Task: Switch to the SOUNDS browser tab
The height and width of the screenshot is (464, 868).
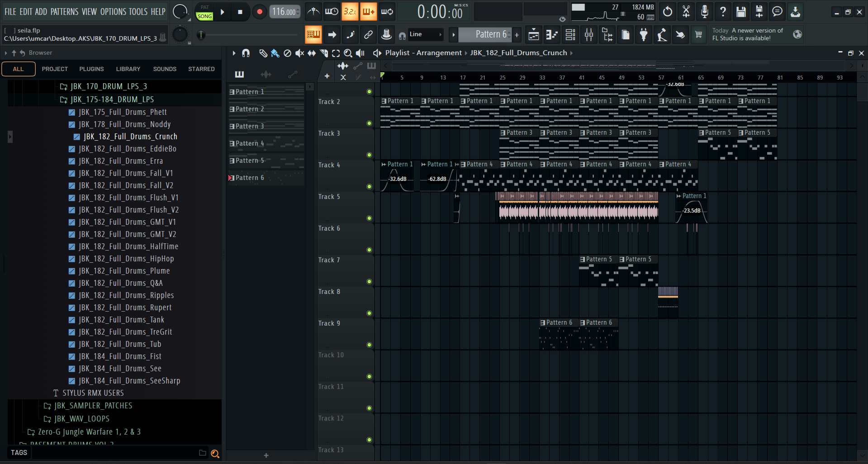Action: click(165, 69)
